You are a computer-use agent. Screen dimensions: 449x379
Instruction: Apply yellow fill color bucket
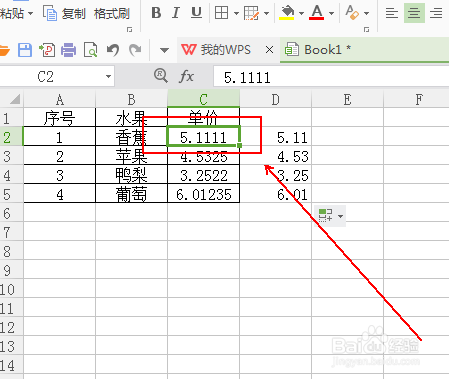click(287, 13)
